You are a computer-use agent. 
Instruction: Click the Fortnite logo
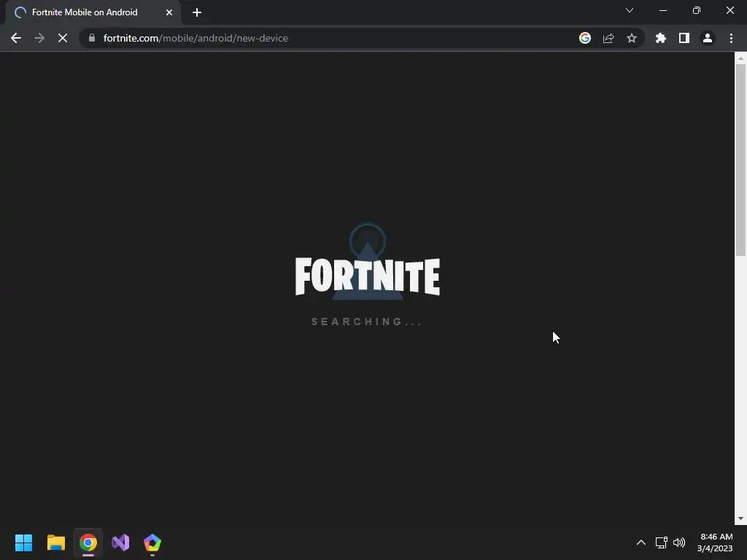click(368, 276)
